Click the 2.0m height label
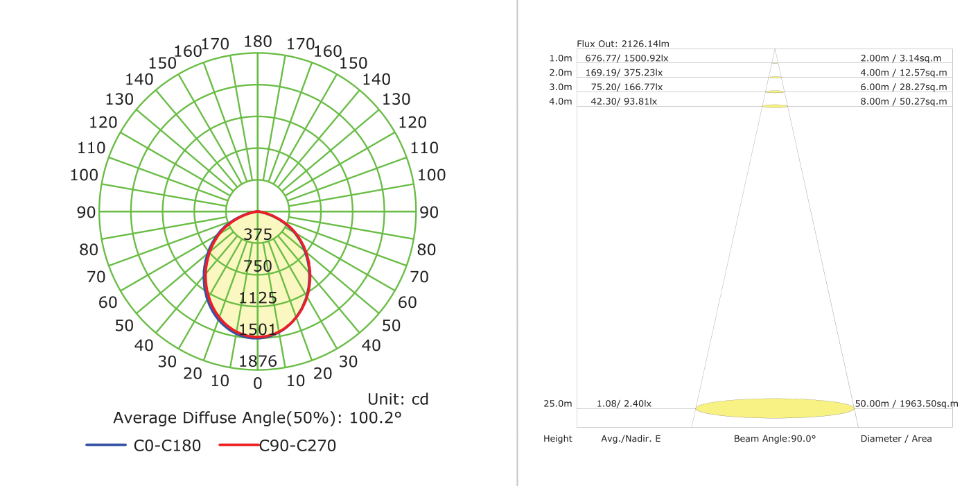980x486 pixels. click(x=561, y=73)
